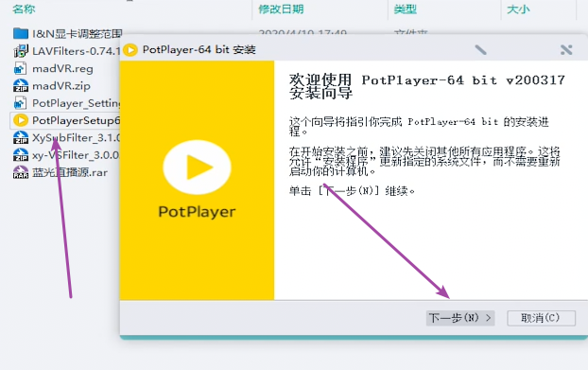Select the PotPlayer_Setting registry file icon
The width and height of the screenshot is (588, 370).
pyautogui.click(x=20, y=103)
